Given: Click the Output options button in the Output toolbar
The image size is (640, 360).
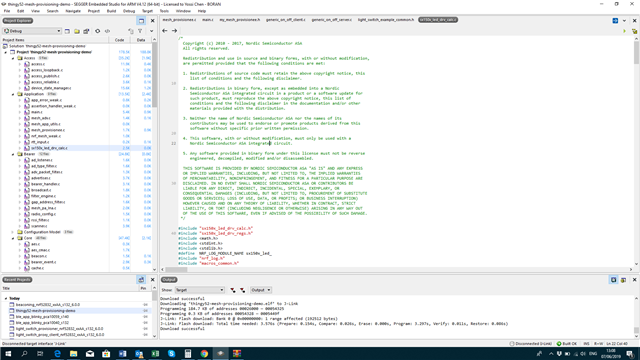Looking at the screenshot, I should tap(260, 290).
